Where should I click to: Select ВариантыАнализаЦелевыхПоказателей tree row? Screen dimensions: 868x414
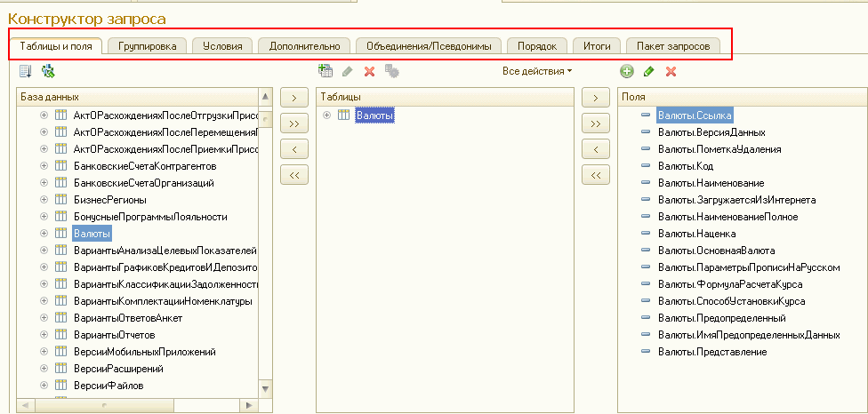pos(165,251)
